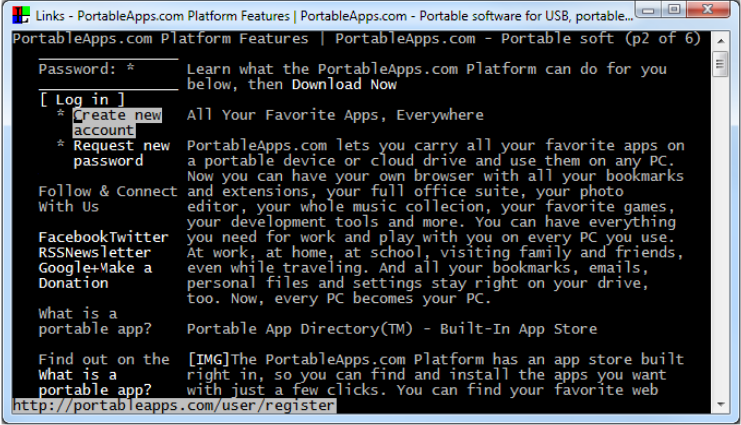Click the 'Find out on the' text
The image size is (741, 425).
coord(104,359)
